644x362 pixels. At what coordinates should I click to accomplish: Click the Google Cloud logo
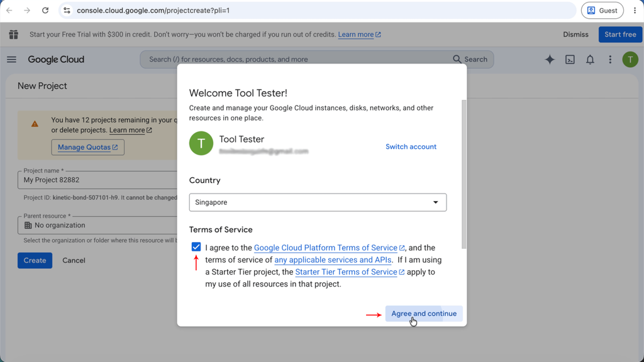(x=56, y=60)
